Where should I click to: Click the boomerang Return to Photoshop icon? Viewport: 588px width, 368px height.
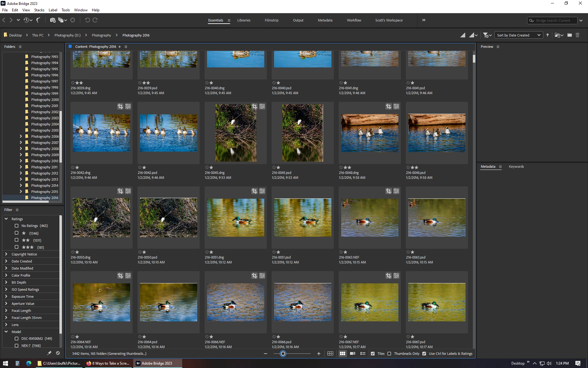38,20
